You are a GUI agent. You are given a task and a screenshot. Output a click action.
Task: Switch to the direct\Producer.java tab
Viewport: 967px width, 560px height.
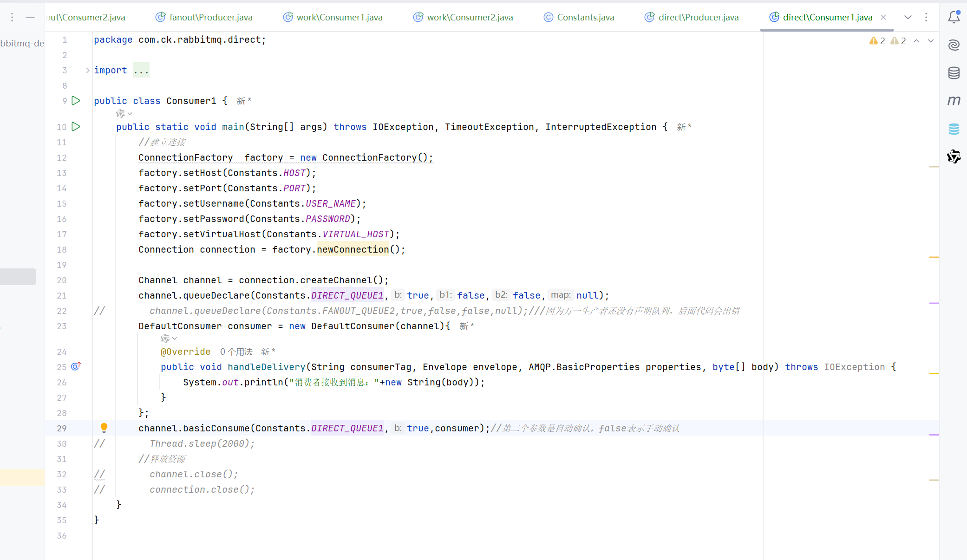point(698,17)
